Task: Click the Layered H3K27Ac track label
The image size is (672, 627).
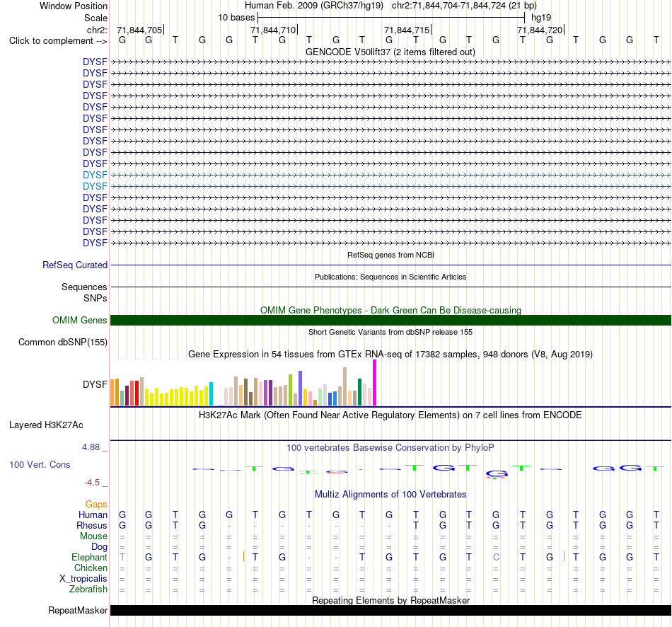Action: click(x=46, y=425)
